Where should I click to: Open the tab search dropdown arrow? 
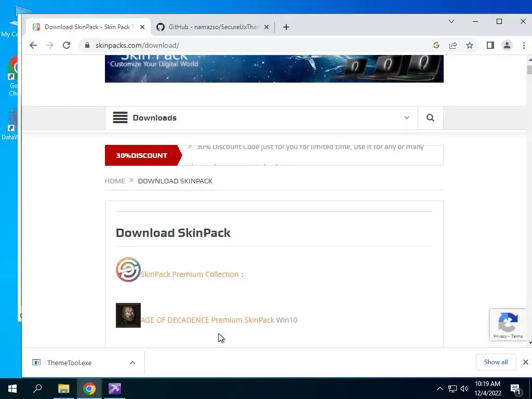451,21
